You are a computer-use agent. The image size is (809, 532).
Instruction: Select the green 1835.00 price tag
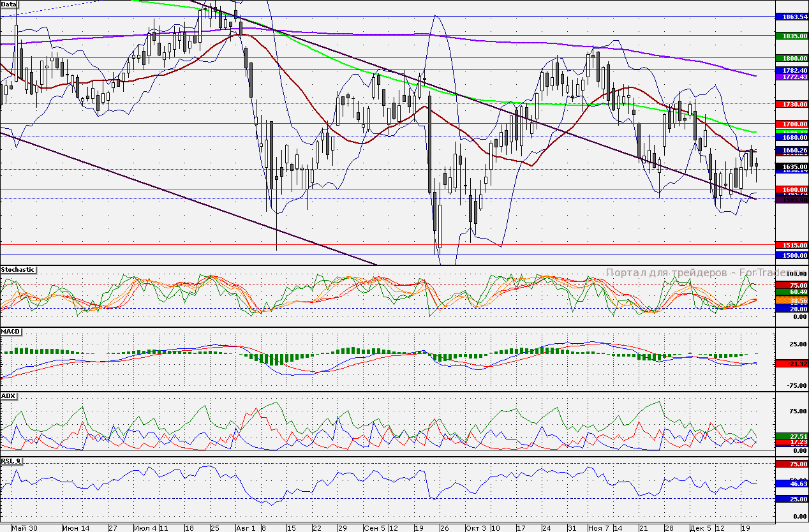790,36
